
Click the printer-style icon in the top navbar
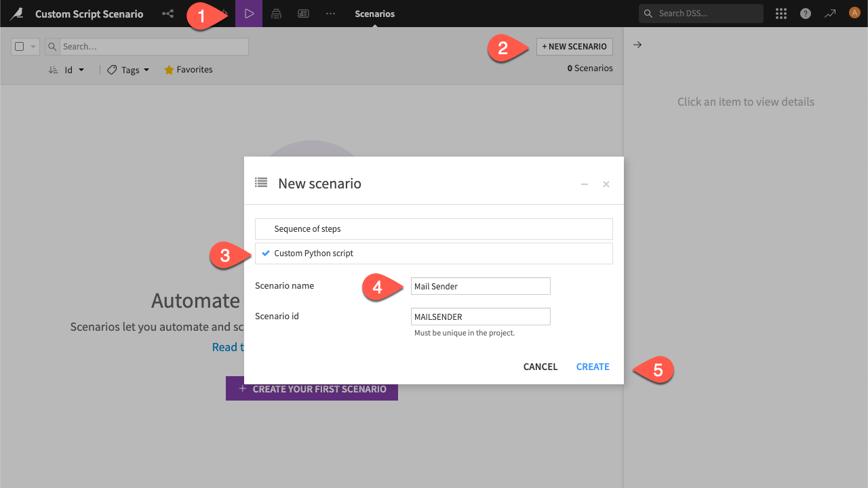tap(276, 14)
